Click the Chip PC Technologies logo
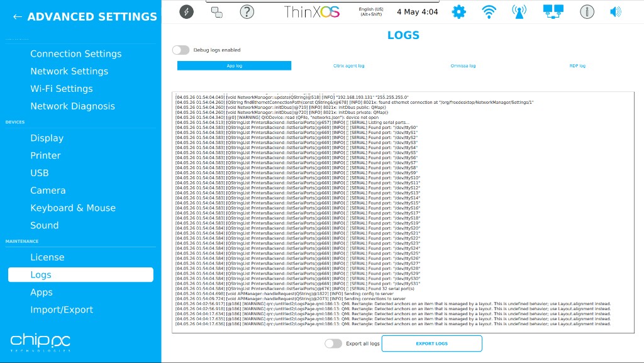644x363 pixels. click(x=40, y=342)
